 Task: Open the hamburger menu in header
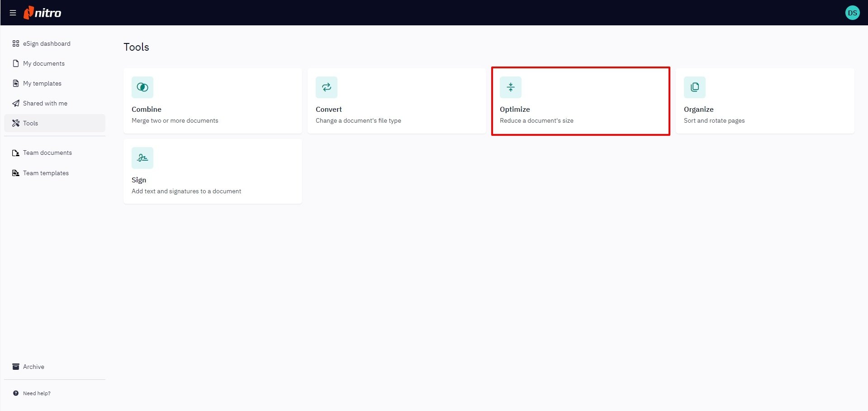coord(13,13)
